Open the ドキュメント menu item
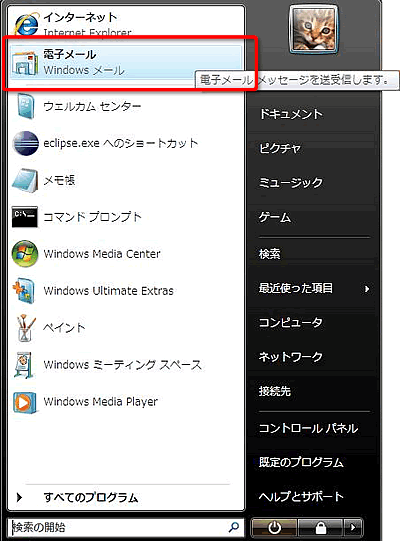The image size is (400, 541). tap(291, 114)
